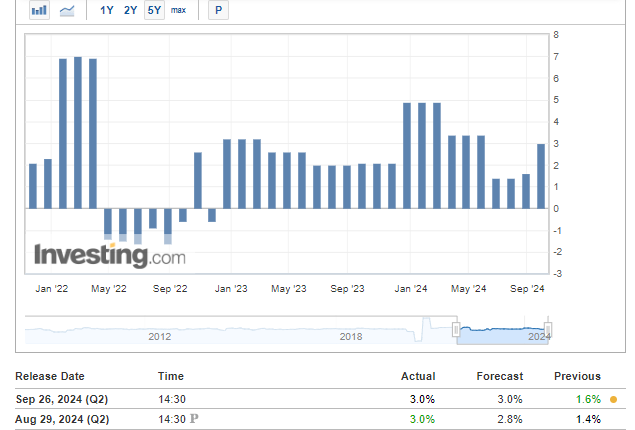Click the orange dot icon in Sep 26 row
635x430 pixels.
coord(613,399)
